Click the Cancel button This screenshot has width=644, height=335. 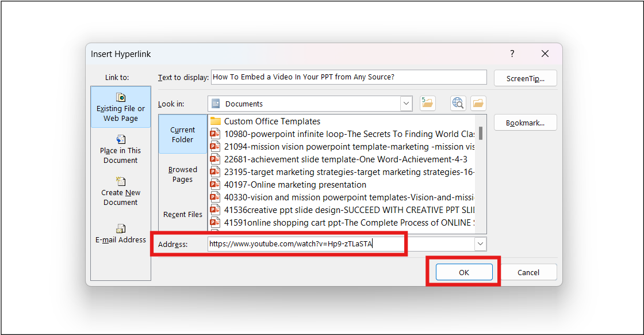528,272
